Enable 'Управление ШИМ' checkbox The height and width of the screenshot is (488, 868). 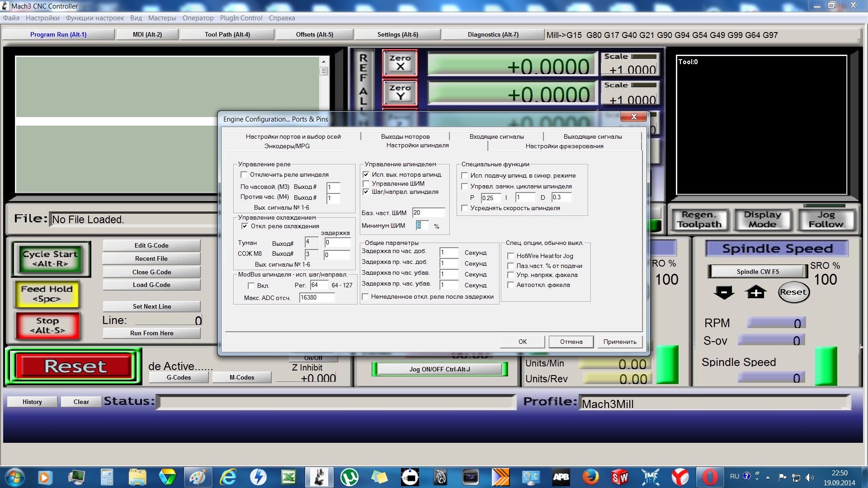tap(366, 184)
